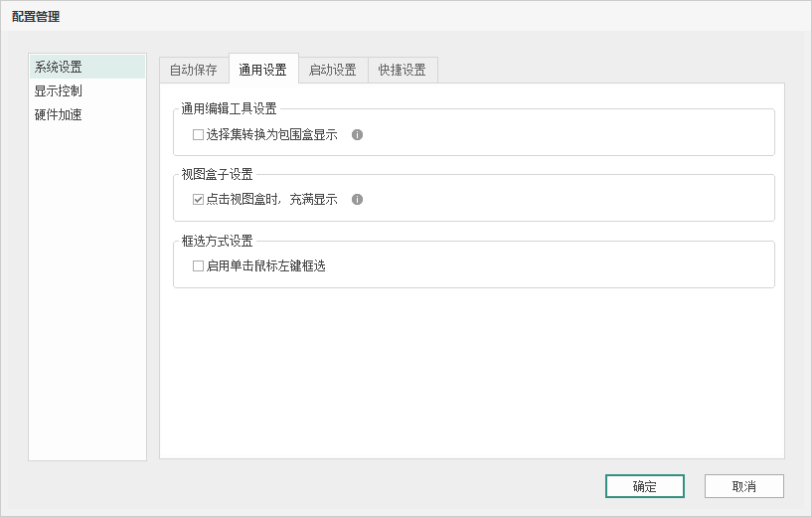Go to the 快捷设置 tab
The height and width of the screenshot is (517, 812).
[402, 70]
